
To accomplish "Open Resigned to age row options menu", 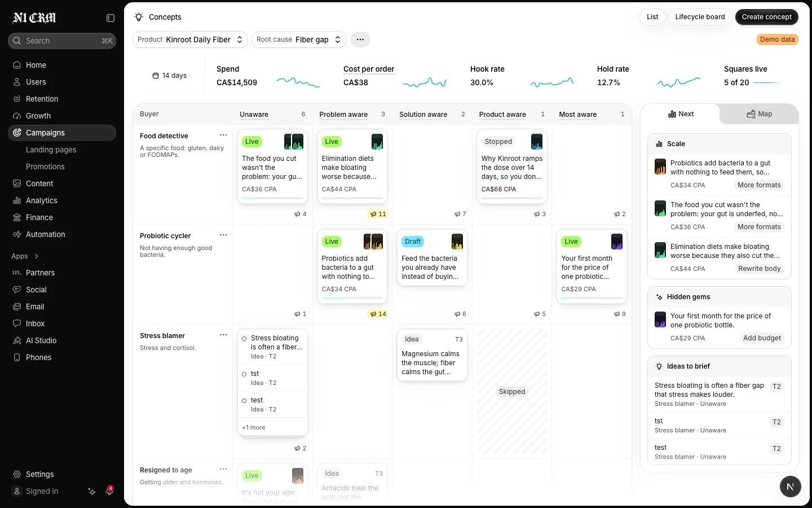I will (x=223, y=470).
